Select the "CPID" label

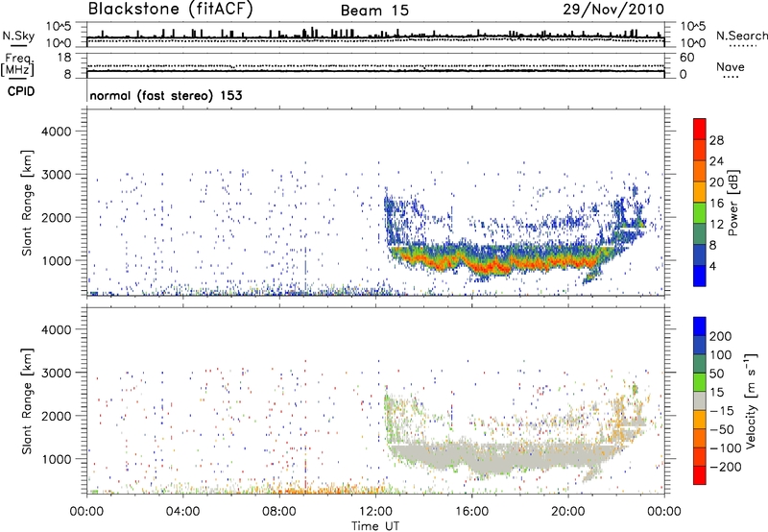tap(21, 91)
